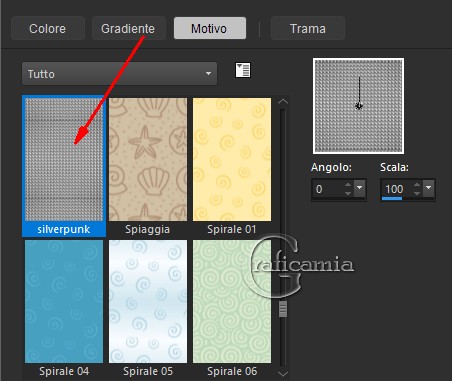The height and width of the screenshot is (381, 452).
Task: Switch to the Gradiente tab
Action: (128, 28)
